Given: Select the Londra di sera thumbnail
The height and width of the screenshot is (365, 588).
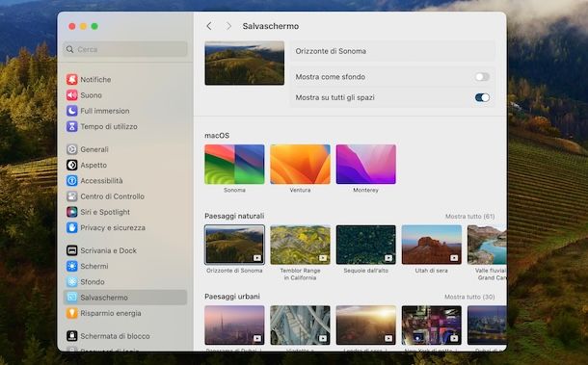Looking at the screenshot, I should 365,325.
